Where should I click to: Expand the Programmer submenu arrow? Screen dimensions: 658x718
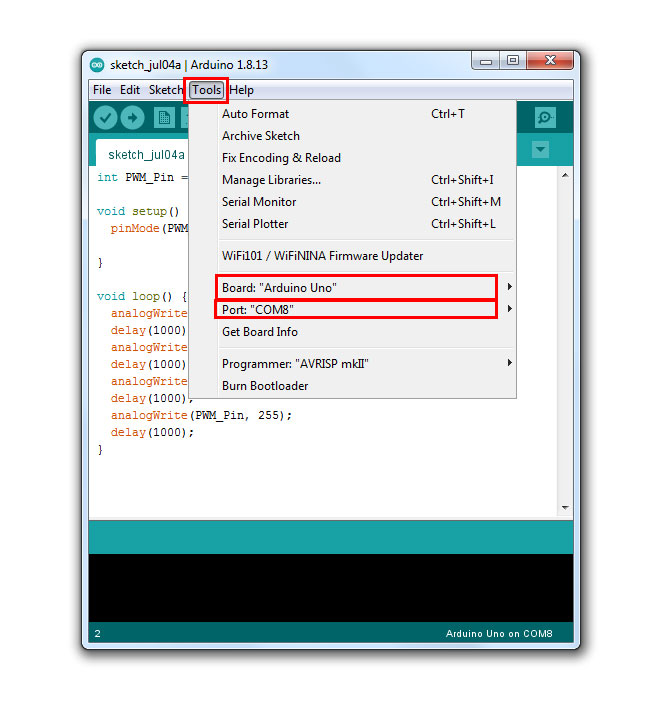coord(509,363)
